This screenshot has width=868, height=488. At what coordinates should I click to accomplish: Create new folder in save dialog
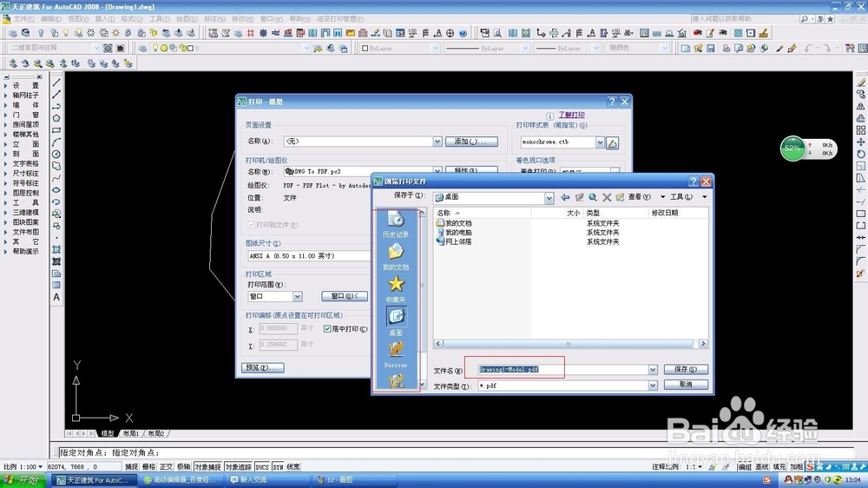[x=620, y=197]
